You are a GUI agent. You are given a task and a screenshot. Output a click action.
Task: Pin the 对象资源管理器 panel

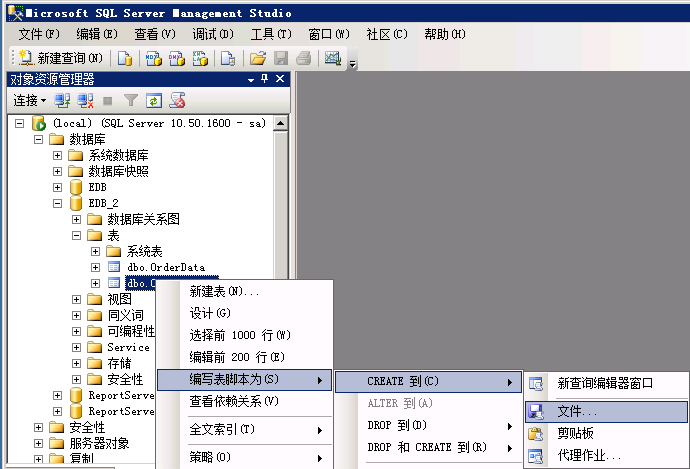[264, 79]
